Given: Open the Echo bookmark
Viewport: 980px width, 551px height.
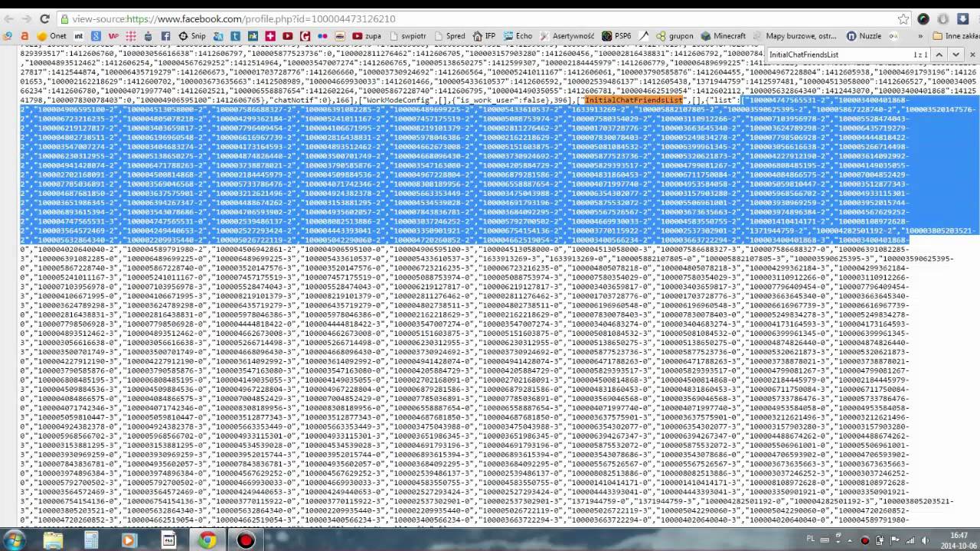Looking at the screenshot, I should tap(518, 36).
